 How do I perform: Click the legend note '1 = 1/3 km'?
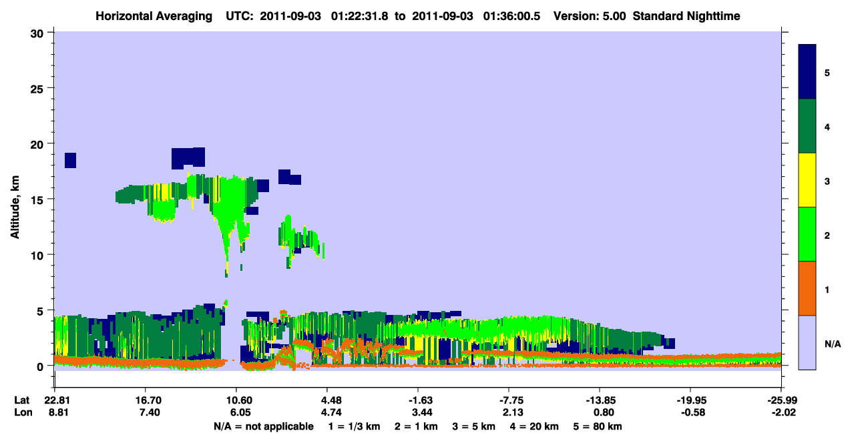pos(355,426)
